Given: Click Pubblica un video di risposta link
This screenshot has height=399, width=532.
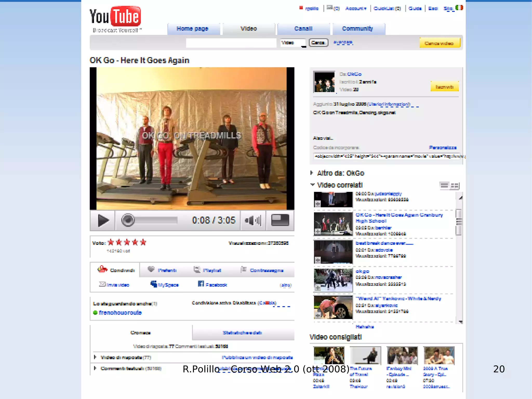Looking at the screenshot, I should coord(257,357).
